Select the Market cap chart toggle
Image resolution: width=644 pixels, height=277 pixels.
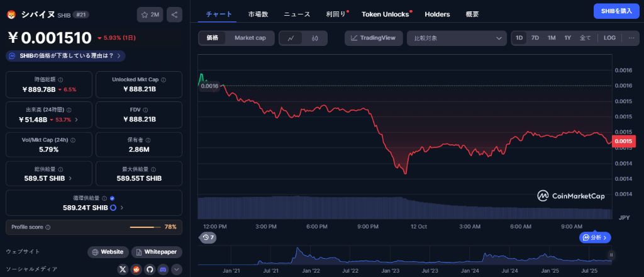[x=250, y=38]
